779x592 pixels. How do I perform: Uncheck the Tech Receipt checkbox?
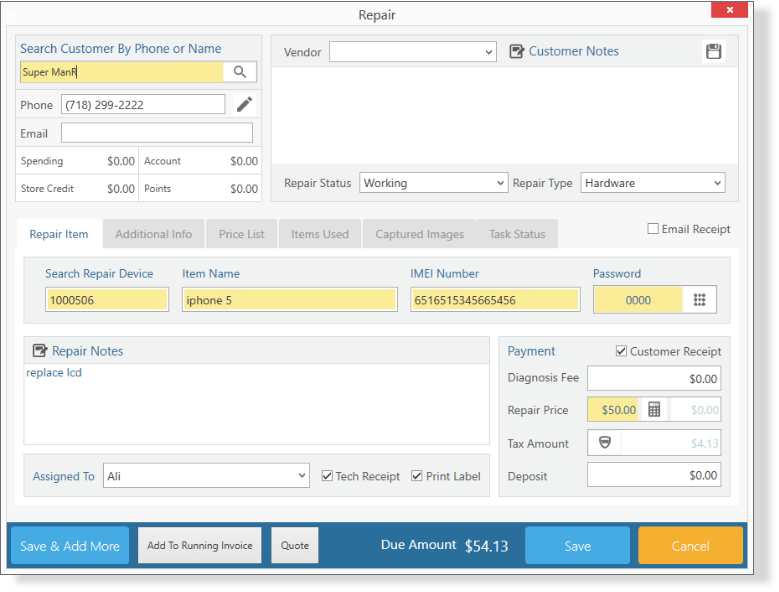pyautogui.click(x=327, y=476)
